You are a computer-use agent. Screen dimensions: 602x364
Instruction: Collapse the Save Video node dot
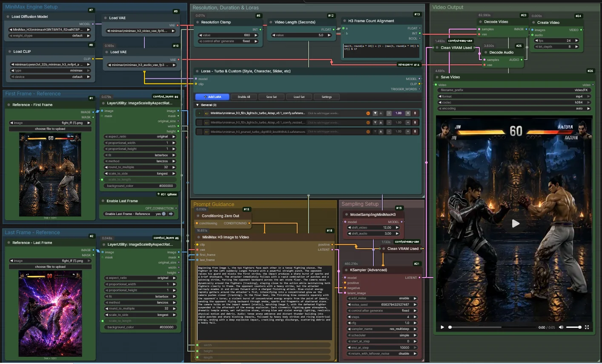tap(437, 77)
